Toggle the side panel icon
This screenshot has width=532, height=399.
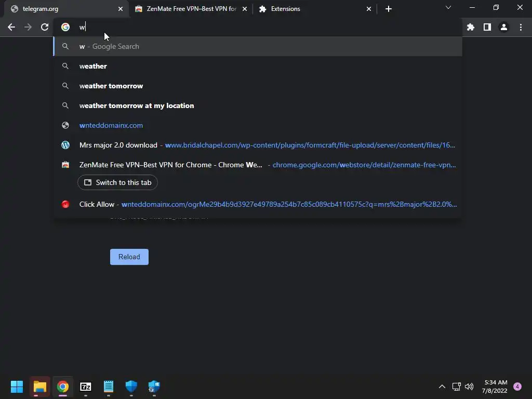[x=487, y=27]
